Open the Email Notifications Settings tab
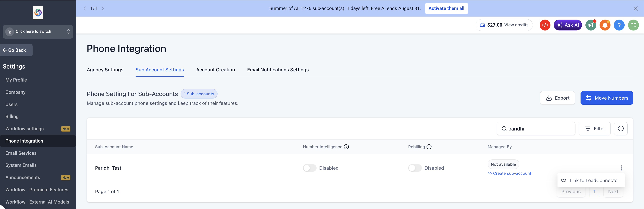Image resolution: width=644 pixels, height=209 pixels. (x=278, y=70)
